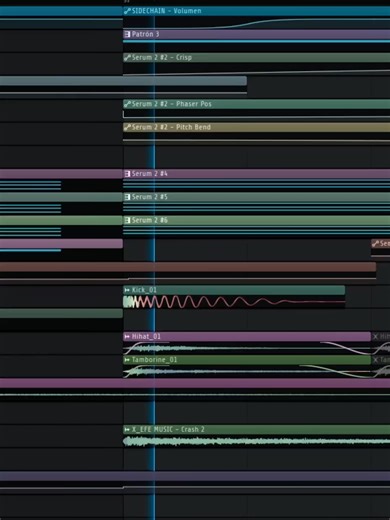Screen dimensions: 390x520
Task: Select the 'Serum 2 #5' clip title
Action: [150, 197]
